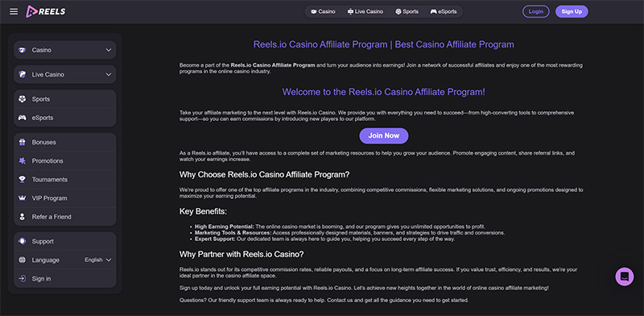
Task: Click the Reels logo
Action: [x=46, y=11]
